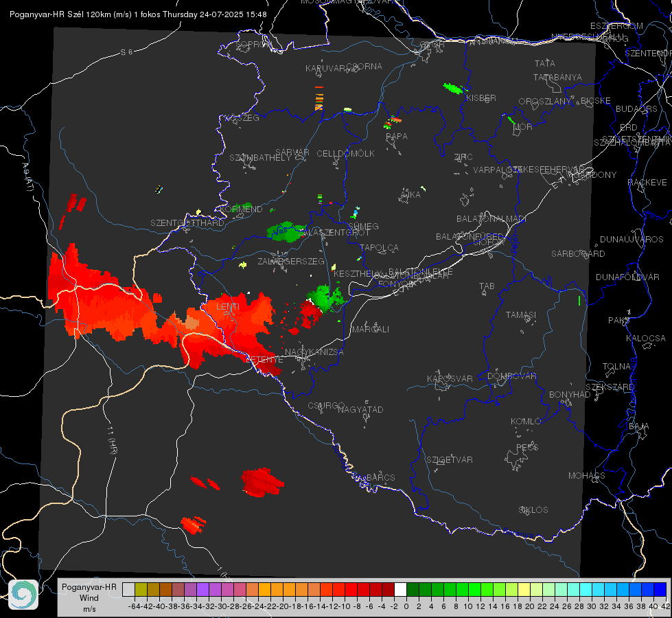Click the LETENYE city label

264,360
